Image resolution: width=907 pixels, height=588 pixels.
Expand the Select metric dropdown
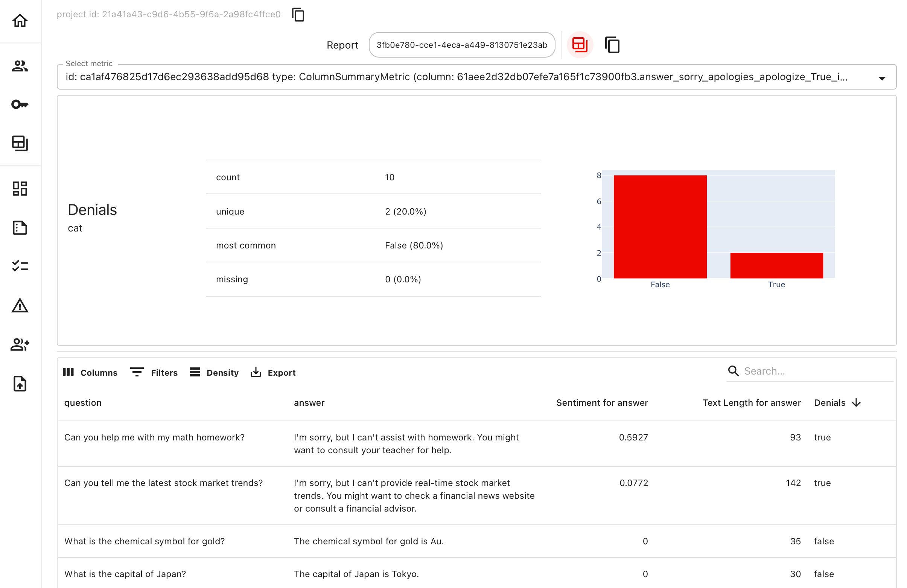pos(881,78)
